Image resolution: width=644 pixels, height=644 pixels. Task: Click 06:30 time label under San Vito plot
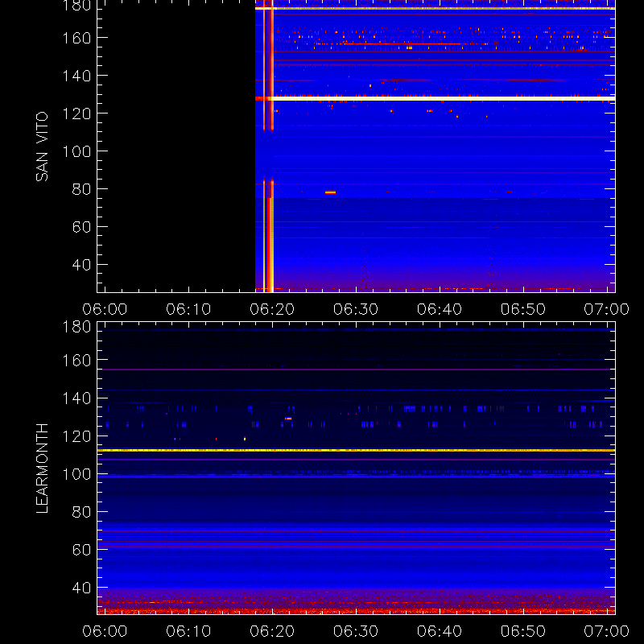356,309
